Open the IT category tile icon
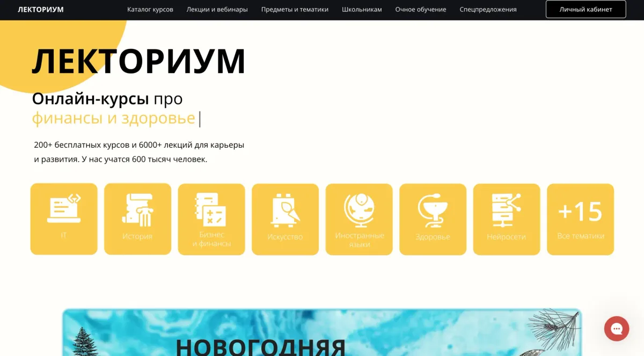The height and width of the screenshot is (356, 644). [x=64, y=209]
